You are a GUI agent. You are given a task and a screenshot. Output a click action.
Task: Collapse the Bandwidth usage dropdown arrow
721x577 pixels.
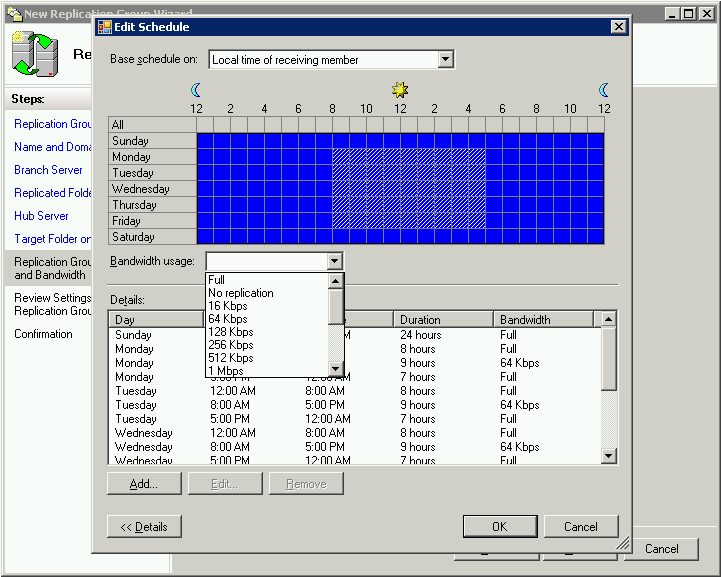pos(334,262)
